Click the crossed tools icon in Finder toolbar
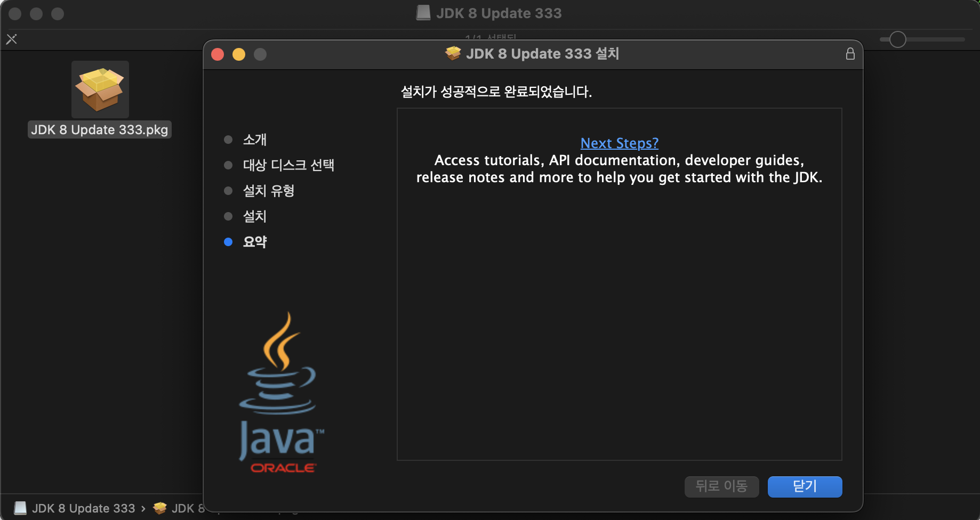 [11, 39]
